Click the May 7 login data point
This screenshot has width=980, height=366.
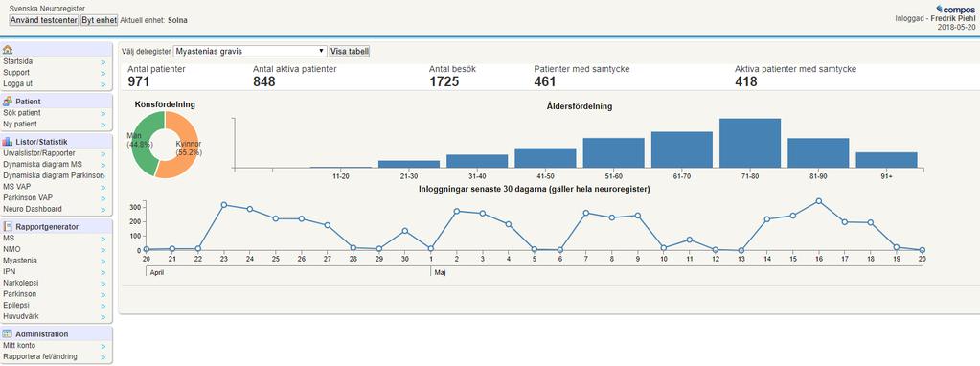(586, 213)
